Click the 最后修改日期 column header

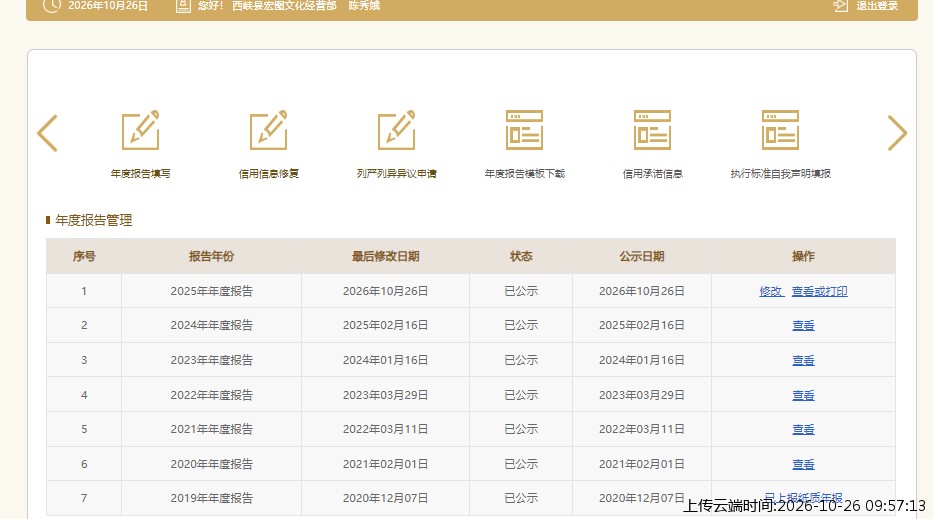[386, 257]
